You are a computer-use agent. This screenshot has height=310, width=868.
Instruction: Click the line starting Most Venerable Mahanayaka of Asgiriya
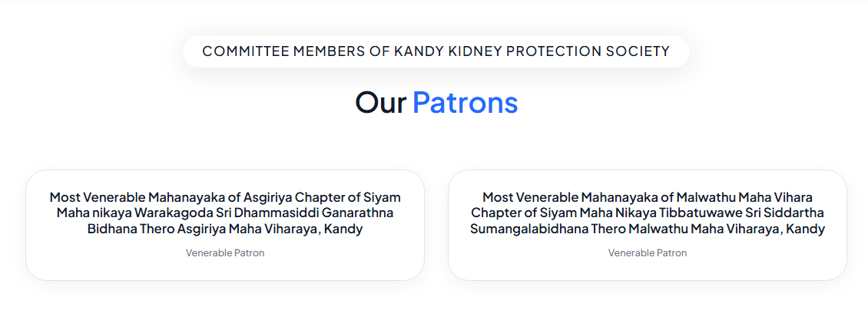[225, 197]
